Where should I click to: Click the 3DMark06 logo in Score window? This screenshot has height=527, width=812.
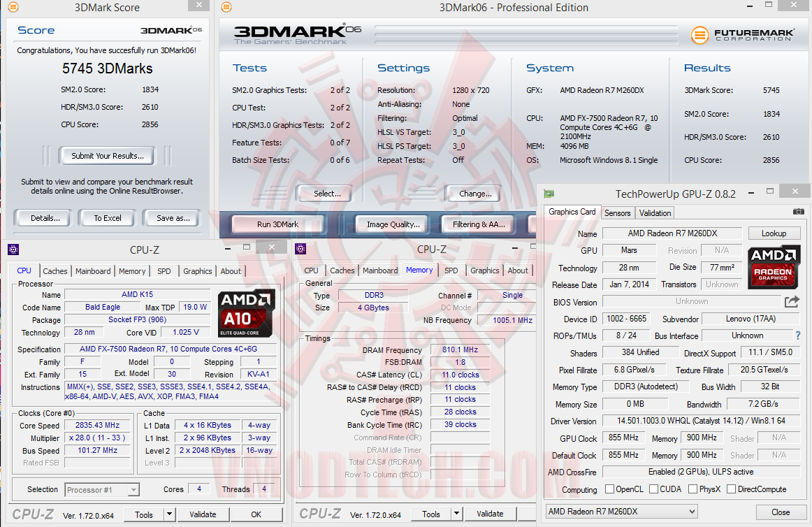tap(171, 30)
